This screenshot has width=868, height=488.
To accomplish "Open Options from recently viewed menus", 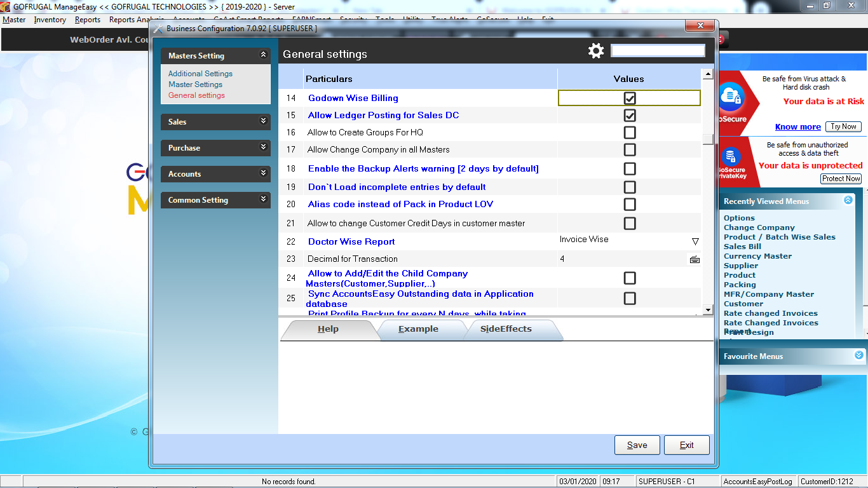I will coord(739,218).
